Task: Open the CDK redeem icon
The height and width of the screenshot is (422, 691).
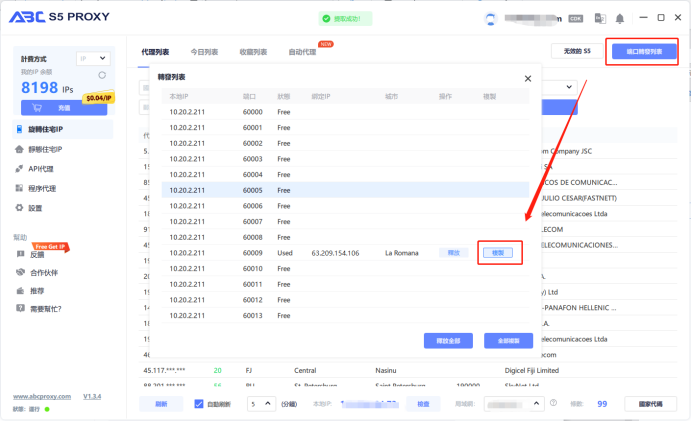Action: 576,19
